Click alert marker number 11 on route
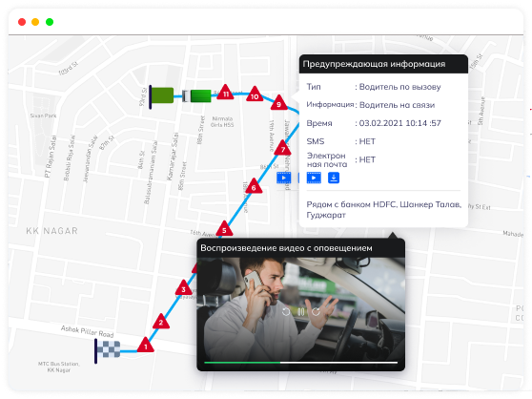This screenshot has width=532, height=399. coord(225,93)
